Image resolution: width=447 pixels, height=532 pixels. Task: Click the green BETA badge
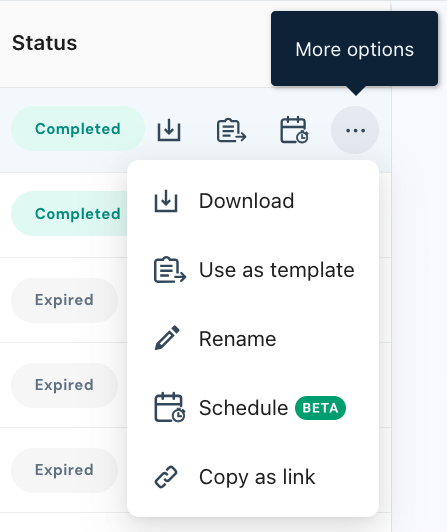pos(320,408)
